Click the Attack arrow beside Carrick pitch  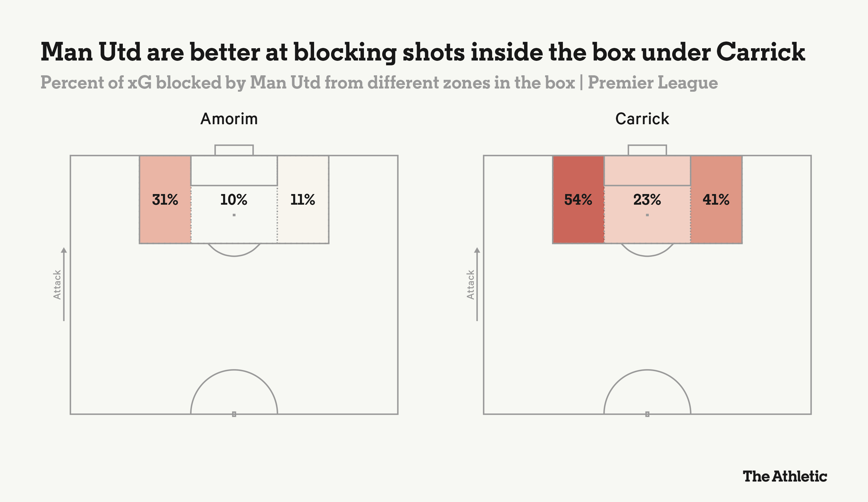tap(477, 284)
